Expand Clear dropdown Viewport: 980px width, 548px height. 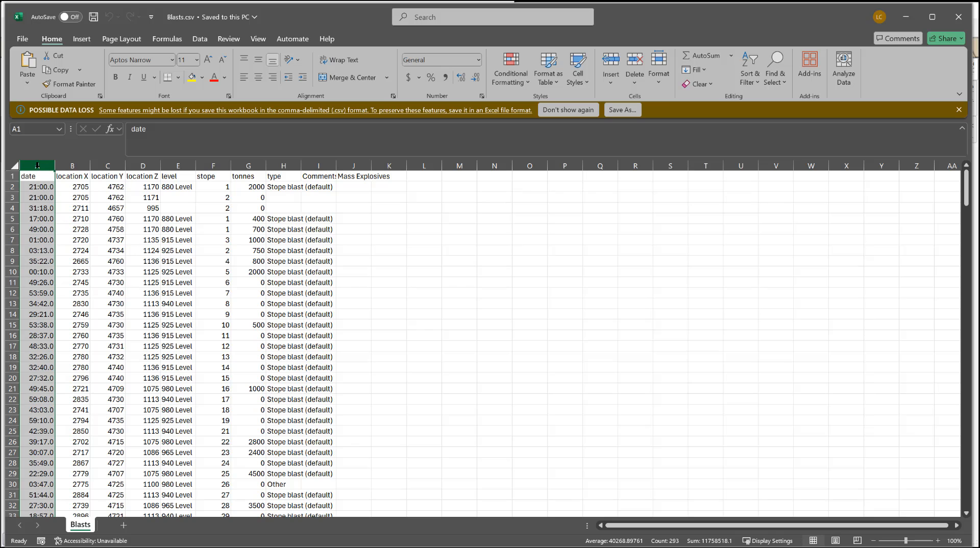(x=710, y=84)
